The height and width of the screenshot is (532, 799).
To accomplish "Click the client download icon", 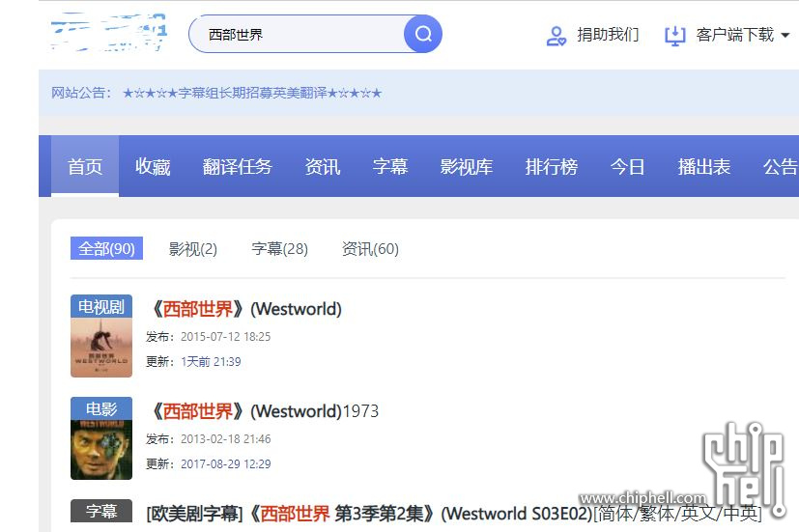I will tap(674, 36).
